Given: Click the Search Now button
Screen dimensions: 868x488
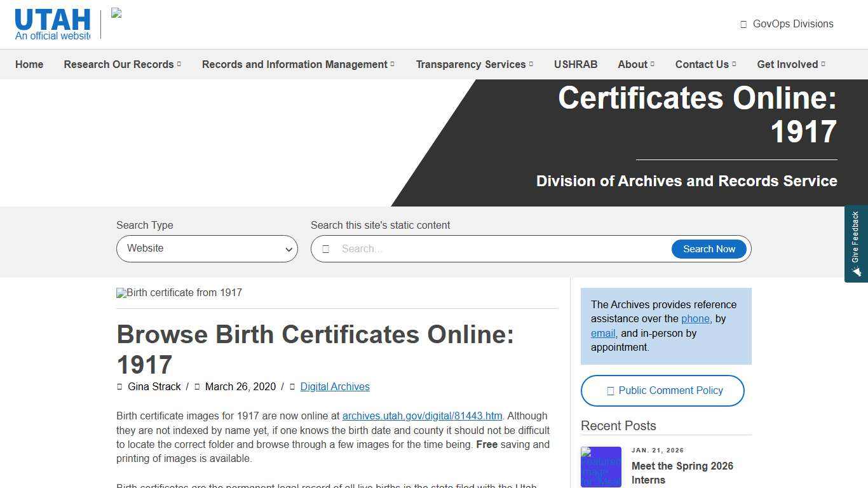Looking at the screenshot, I should tap(709, 248).
